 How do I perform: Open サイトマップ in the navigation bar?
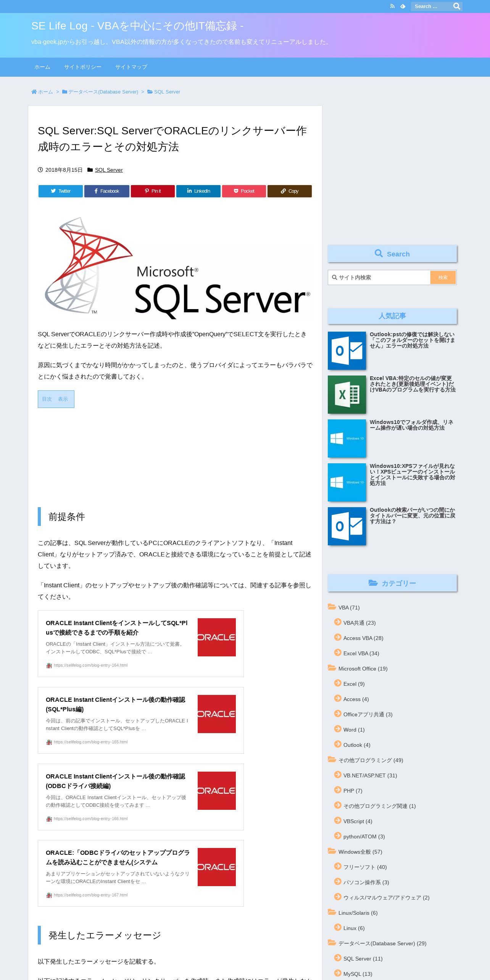point(131,67)
